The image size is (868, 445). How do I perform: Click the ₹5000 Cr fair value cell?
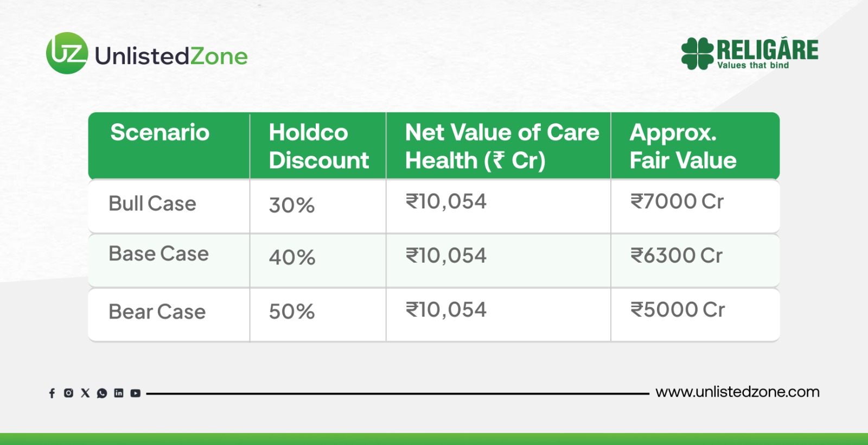677,310
